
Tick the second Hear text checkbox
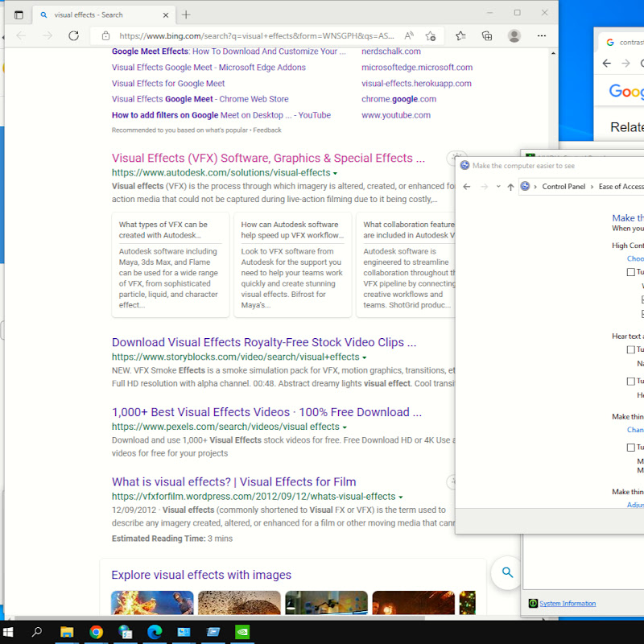click(631, 381)
